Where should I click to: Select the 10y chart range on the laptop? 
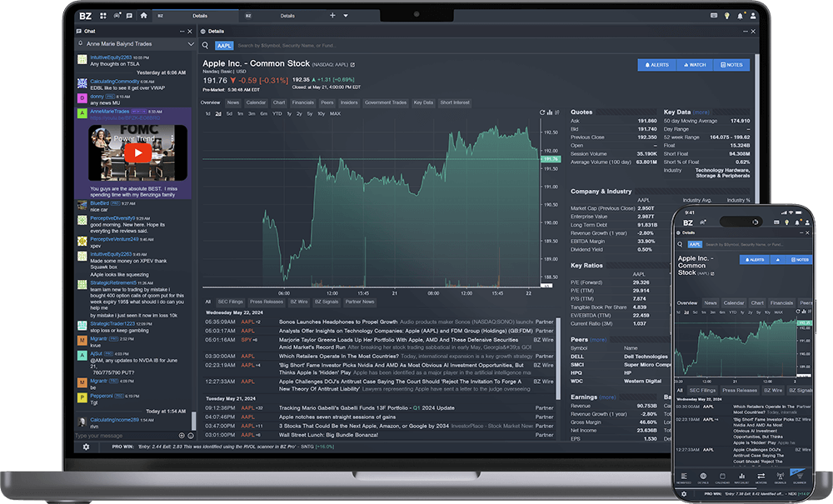(x=321, y=113)
